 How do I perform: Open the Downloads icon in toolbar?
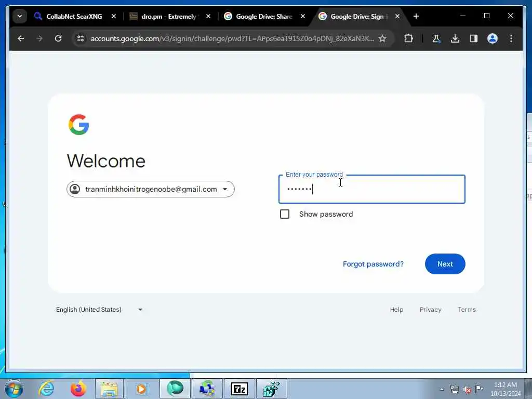(455, 38)
